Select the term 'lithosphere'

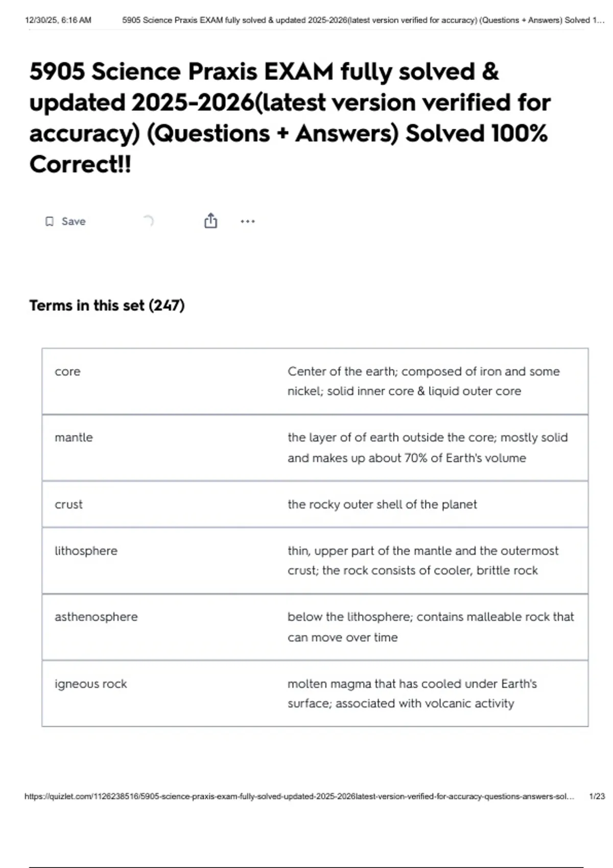pyautogui.click(x=86, y=551)
